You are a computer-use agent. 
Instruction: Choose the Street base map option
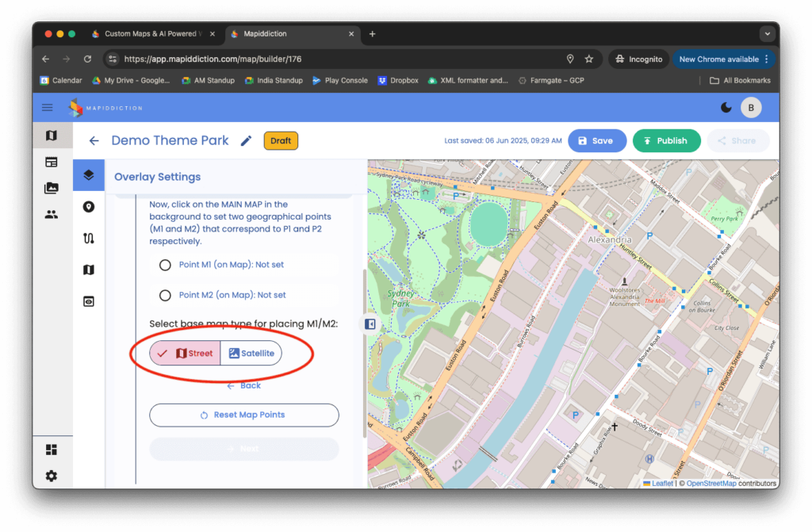(186, 354)
